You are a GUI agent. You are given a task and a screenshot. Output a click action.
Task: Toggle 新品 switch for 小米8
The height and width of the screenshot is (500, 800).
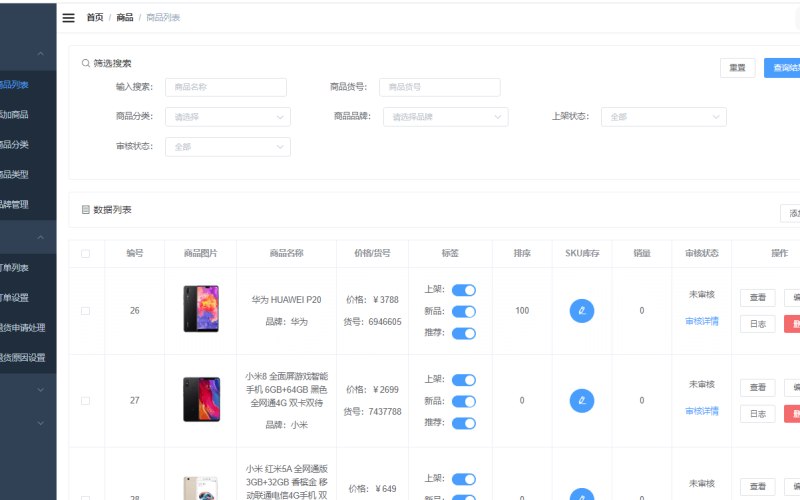464,402
